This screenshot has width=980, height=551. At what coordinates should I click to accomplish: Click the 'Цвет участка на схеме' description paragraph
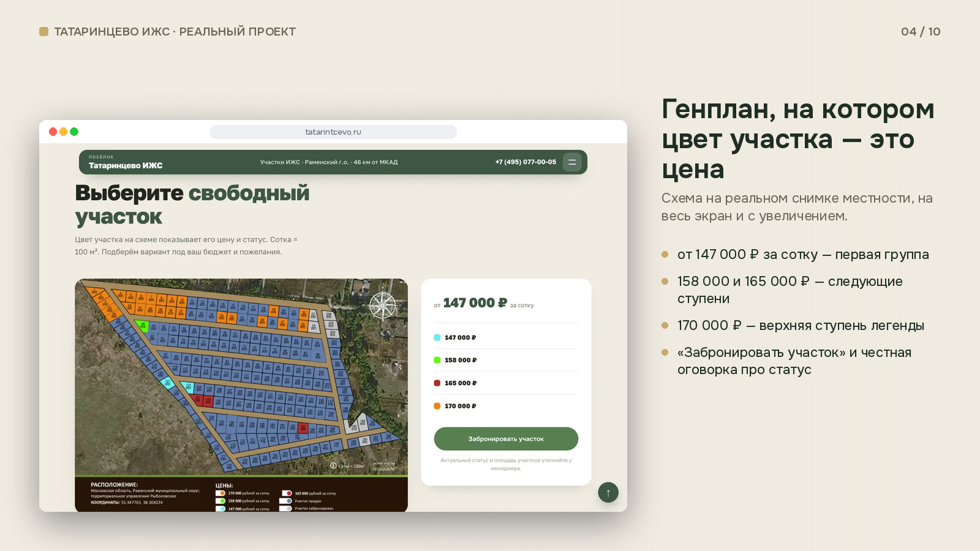(x=186, y=246)
